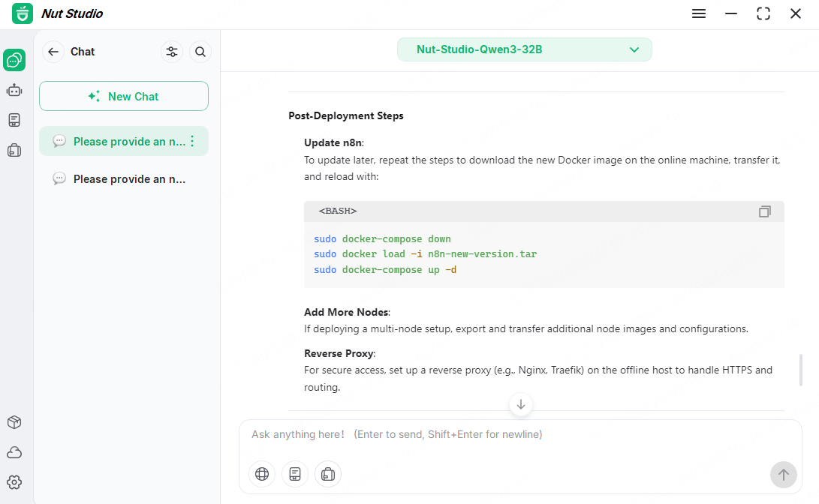Open toolbox icon in input bar

coord(328,474)
